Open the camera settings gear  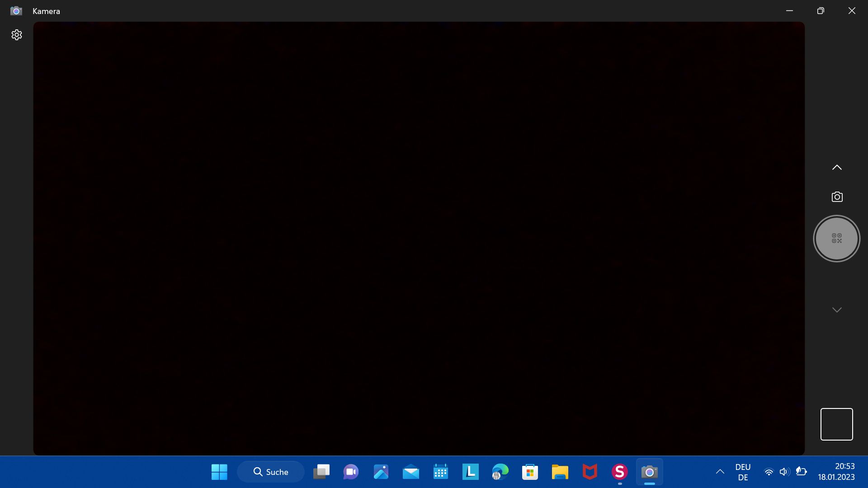tap(17, 35)
